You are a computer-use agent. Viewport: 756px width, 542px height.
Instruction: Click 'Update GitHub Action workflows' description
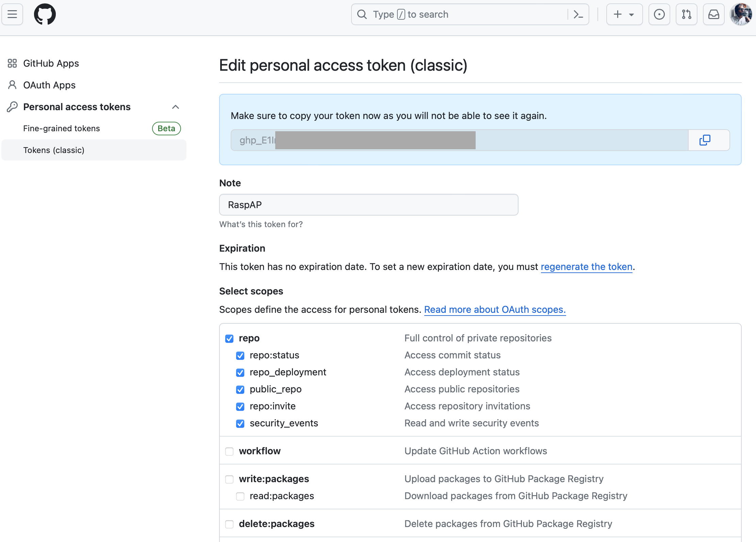pos(476,451)
